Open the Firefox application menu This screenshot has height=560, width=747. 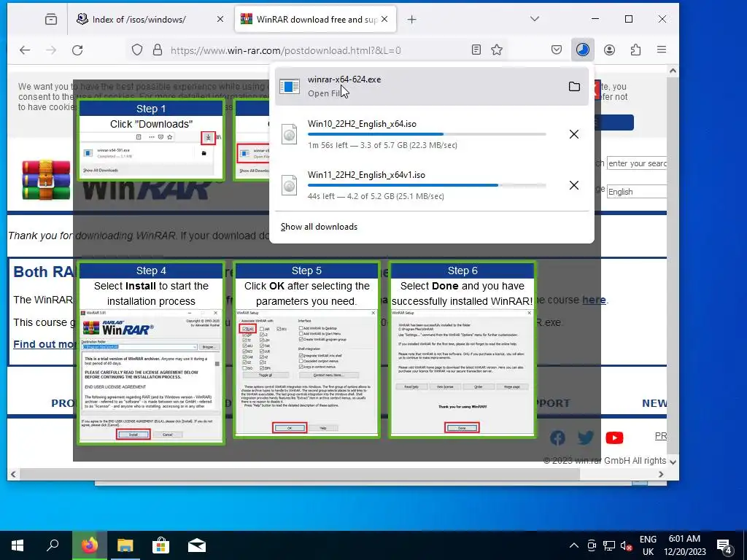(661, 50)
